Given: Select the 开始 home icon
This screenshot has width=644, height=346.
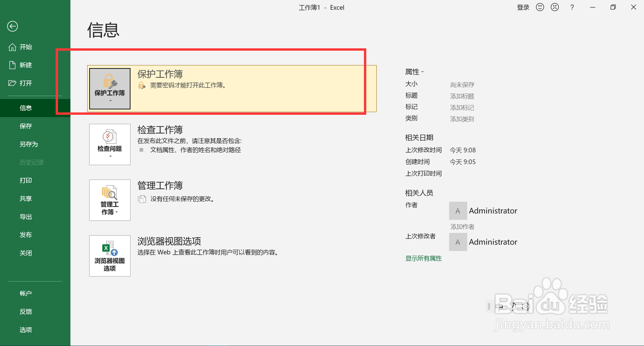Looking at the screenshot, I should (x=12, y=47).
